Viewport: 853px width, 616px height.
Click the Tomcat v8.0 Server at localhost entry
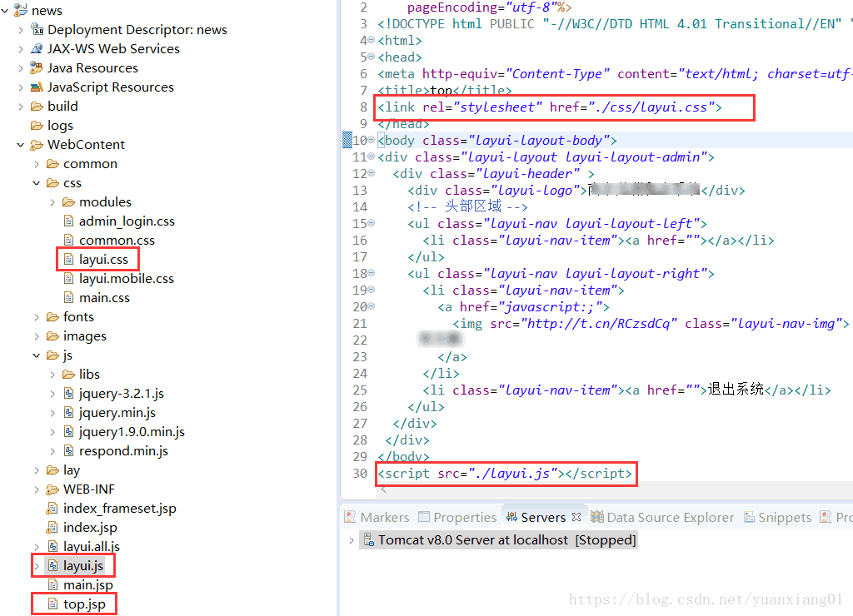(507, 540)
